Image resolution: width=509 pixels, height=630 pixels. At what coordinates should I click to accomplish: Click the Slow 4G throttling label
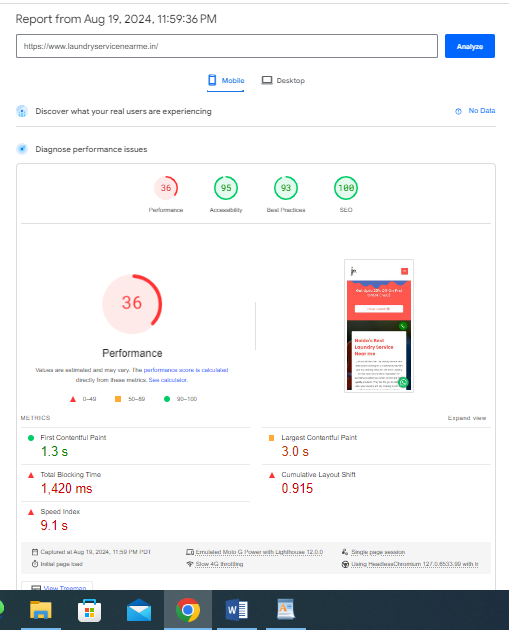coord(219,564)
